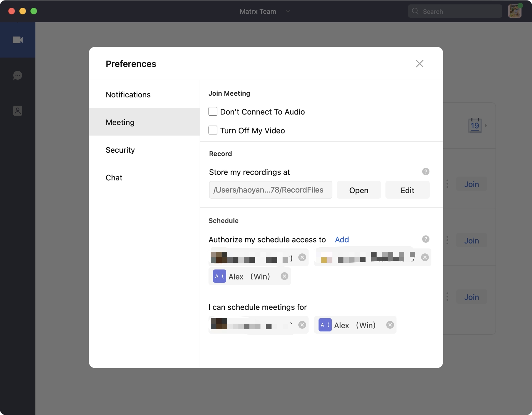Image resolution: width=532 pixels, height=415 pixels.
Task: Click the profile avatar in top right
Action: coord(515,11)
